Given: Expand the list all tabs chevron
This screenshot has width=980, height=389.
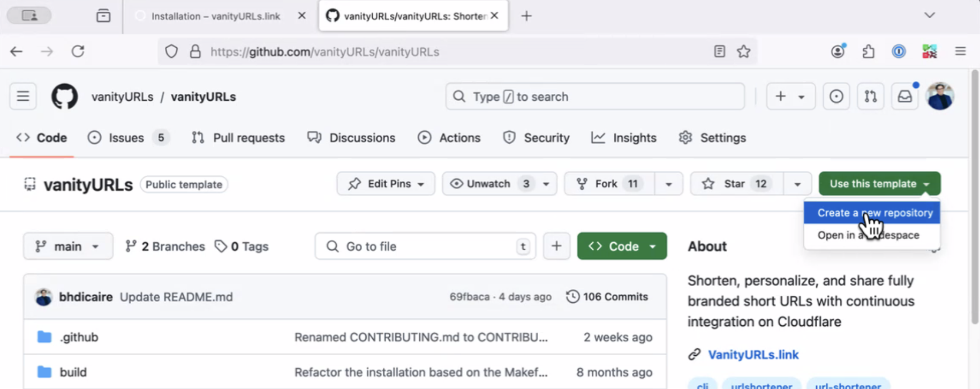Looking at the screenshot, I should coord(930,16).
